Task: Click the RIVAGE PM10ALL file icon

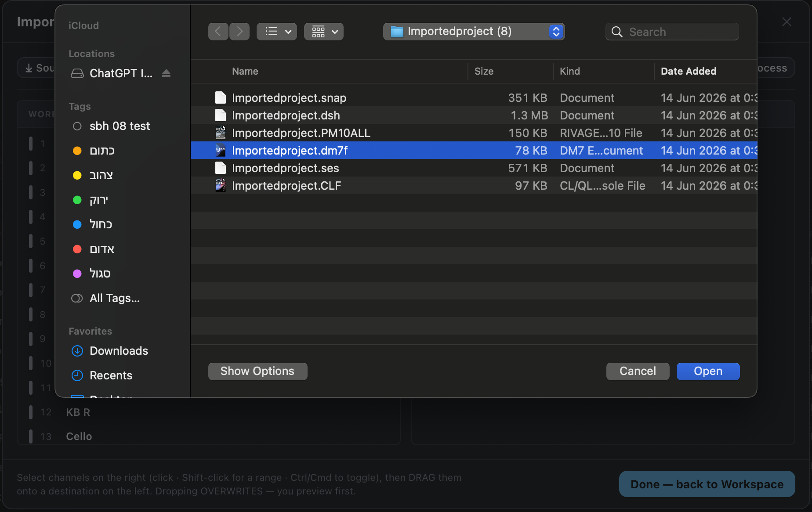Action: pyautogui.click(x=221, y=133)
